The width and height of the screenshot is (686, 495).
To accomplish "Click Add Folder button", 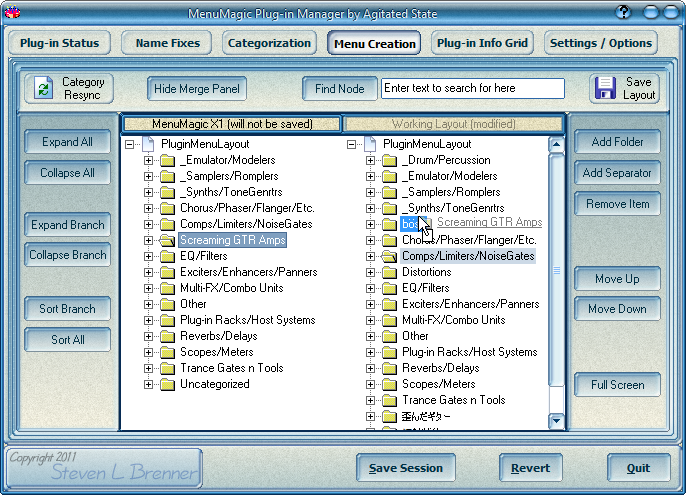I will click(x=617, y=142).
